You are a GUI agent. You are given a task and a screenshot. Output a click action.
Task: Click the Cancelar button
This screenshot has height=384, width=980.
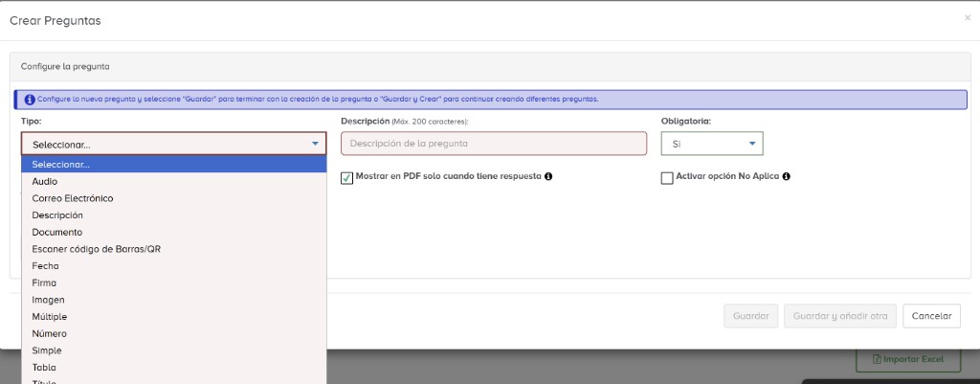[931, 316]
